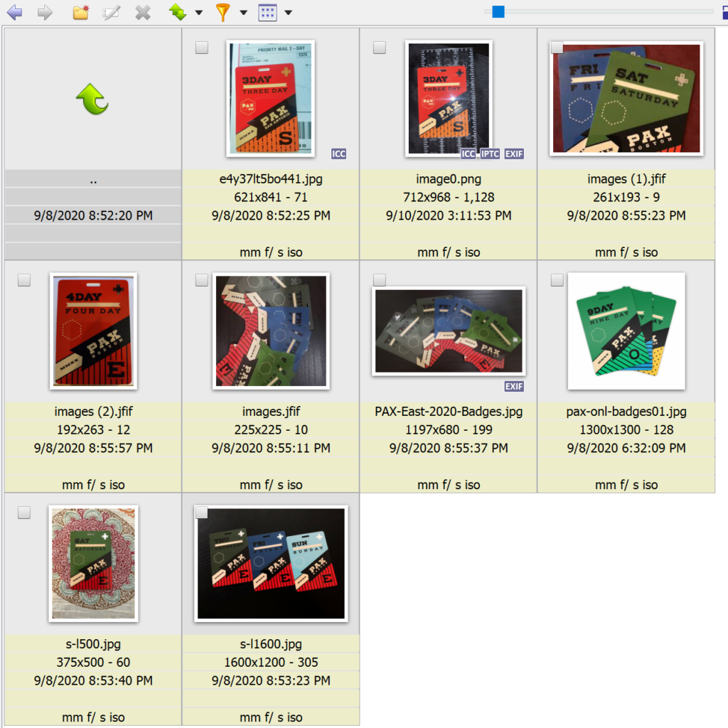Click the dimensions text 1600x1200 - 305
The height and width of the screenshot is (728, 728).
tap(271, 663)
